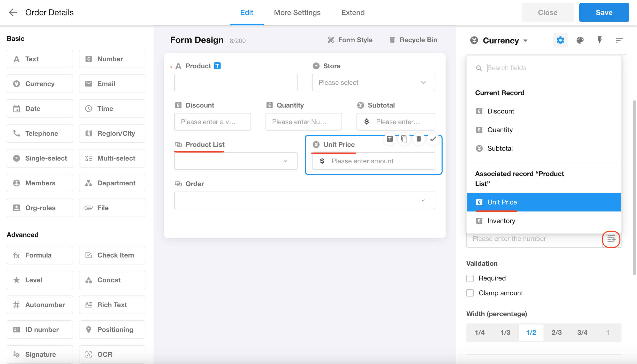Click the lightning bolt events icon
Screen dimensions: 637x364
[600, 40]
